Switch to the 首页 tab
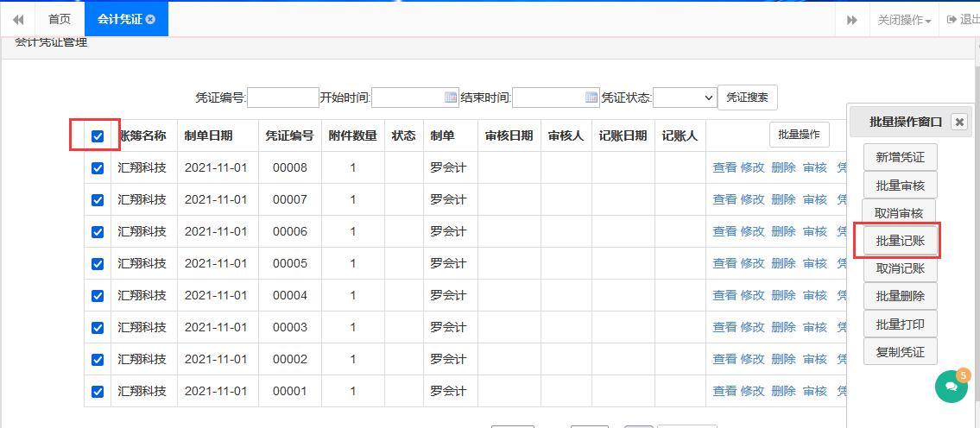The image size is (980, 428). (60, 19)
